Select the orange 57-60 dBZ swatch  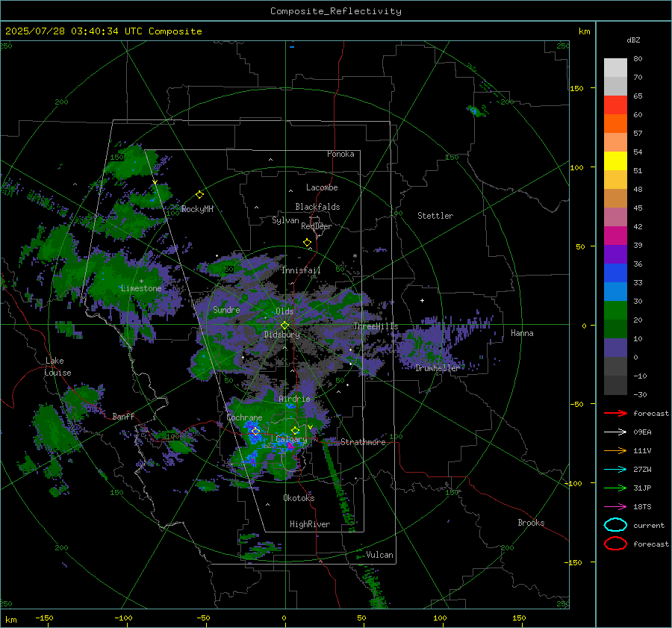click(x=615, y=124)
